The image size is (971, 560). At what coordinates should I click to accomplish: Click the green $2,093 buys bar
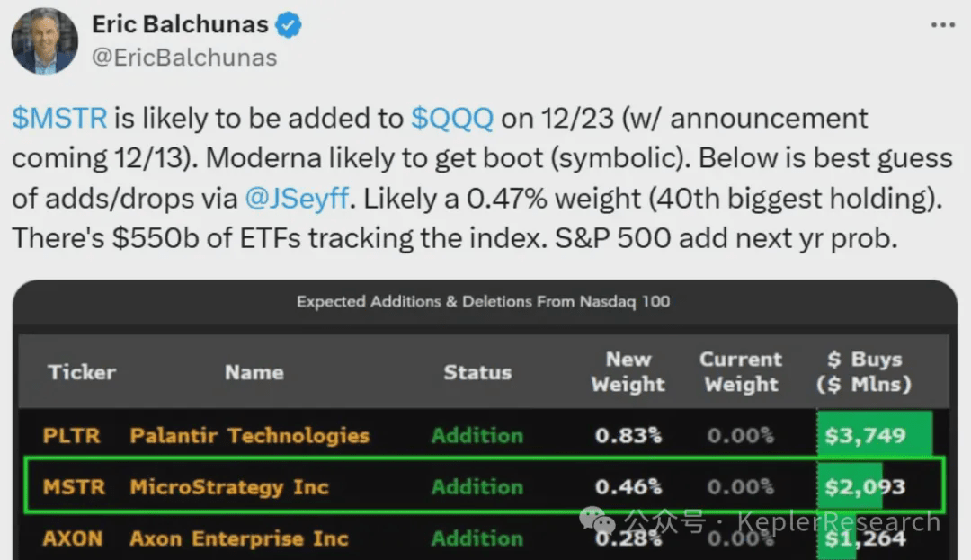[850, 487]
